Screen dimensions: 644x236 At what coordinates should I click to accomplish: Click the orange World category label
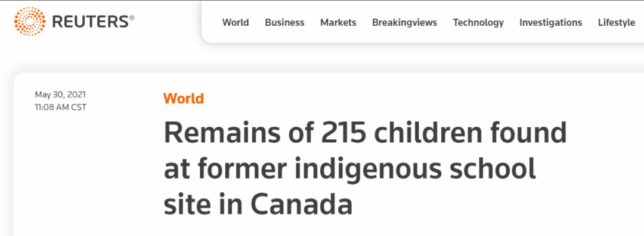point(184,99)
